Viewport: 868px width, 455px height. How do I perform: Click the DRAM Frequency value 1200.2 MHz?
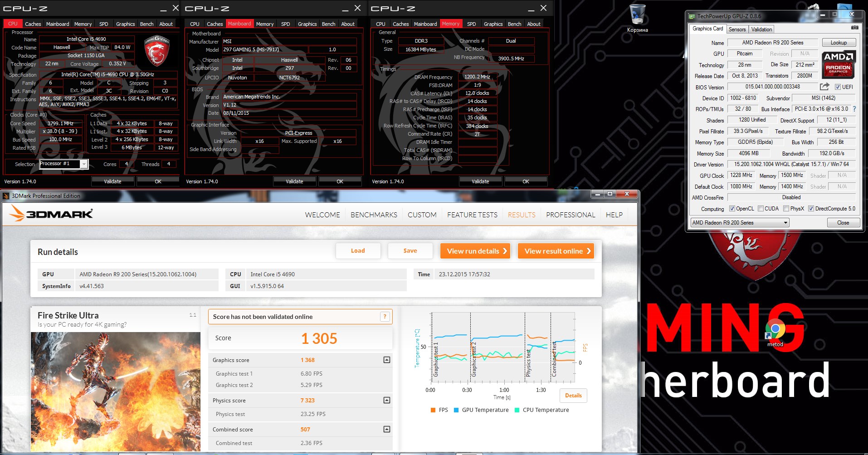click(477, 77)
